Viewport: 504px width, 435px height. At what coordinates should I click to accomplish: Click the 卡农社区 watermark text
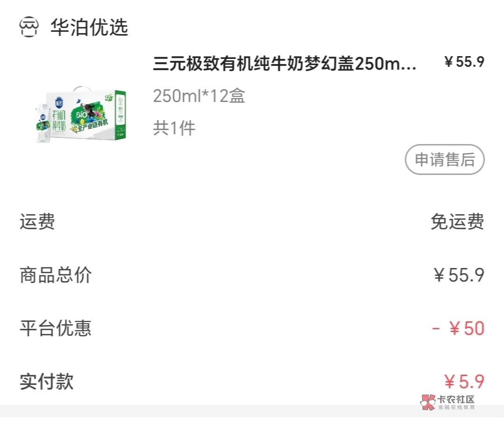coord(456,399)
